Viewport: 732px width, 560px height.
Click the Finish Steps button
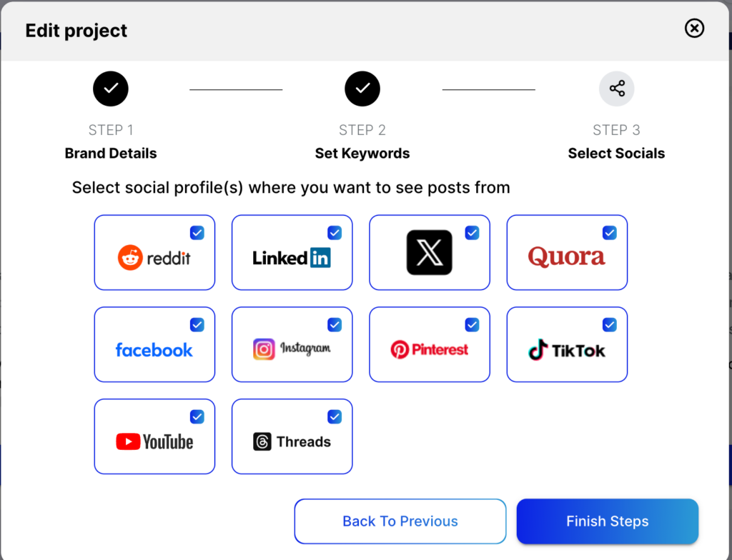608,521
